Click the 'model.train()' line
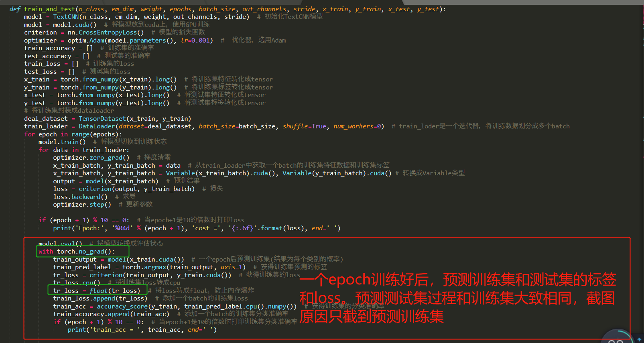Screen dimensions: 644x343 coord(102,142)
